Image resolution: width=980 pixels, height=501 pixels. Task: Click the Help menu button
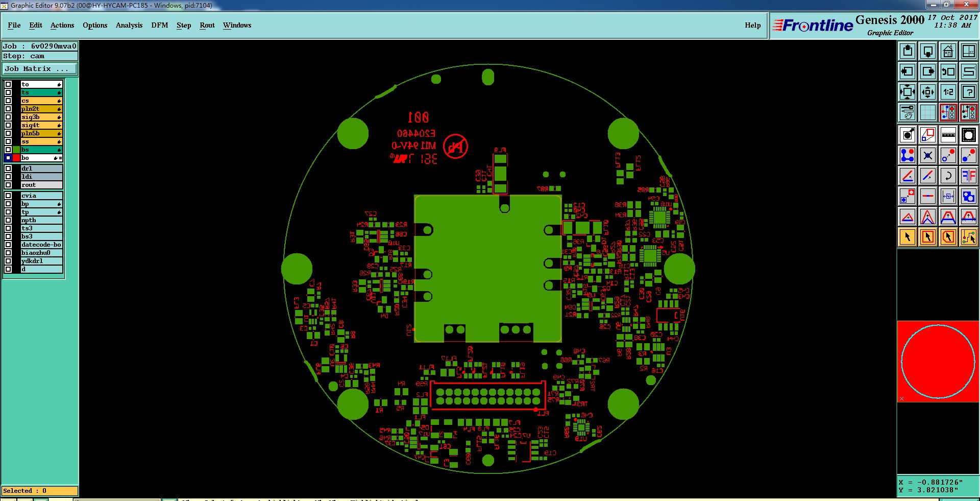tap(752, 25)
